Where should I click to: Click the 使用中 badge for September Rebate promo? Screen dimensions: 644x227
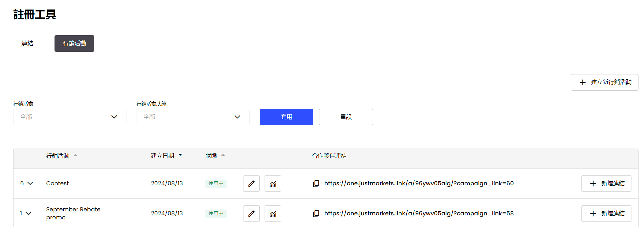216,214
